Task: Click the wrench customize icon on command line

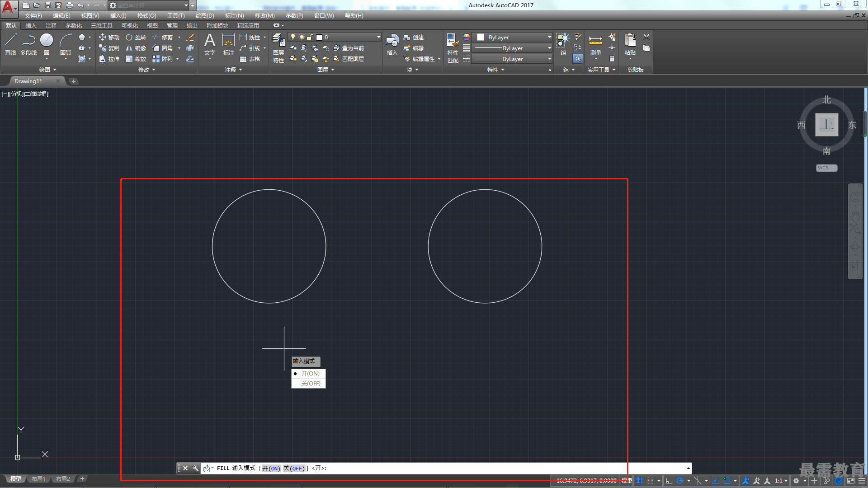Action: click(195, 468)
